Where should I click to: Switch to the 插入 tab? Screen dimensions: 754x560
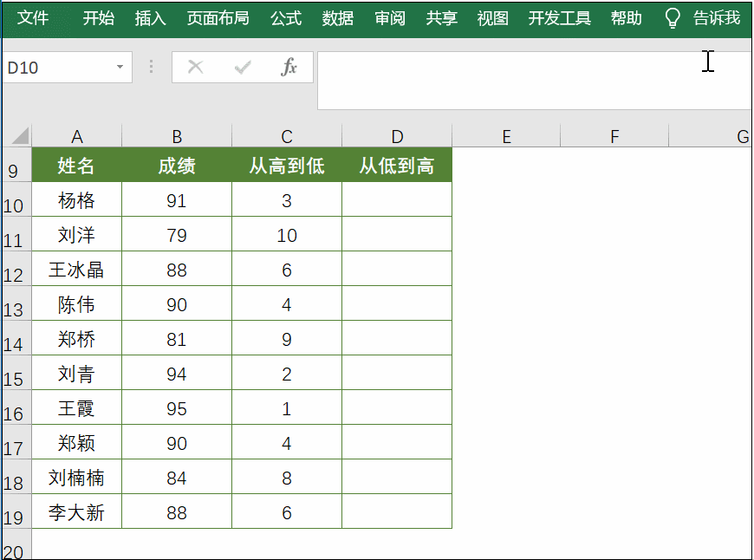coord(151,18)
